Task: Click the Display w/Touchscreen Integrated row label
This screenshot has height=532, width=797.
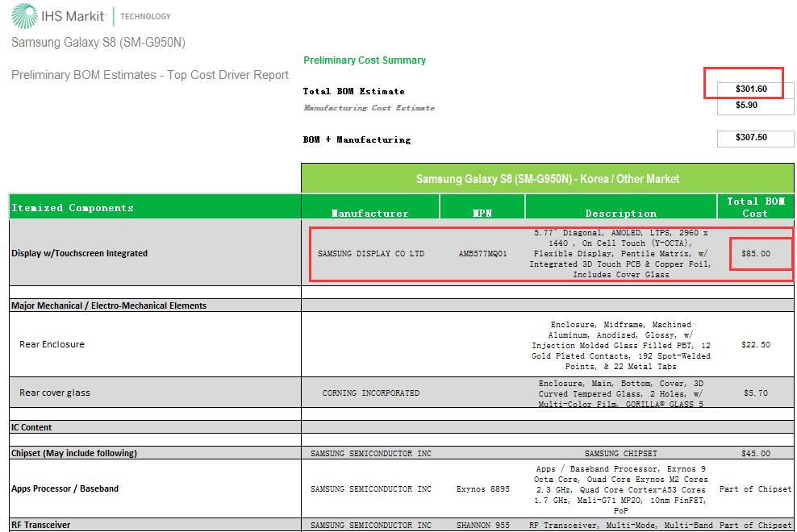Action: click(x=79, y=253)
